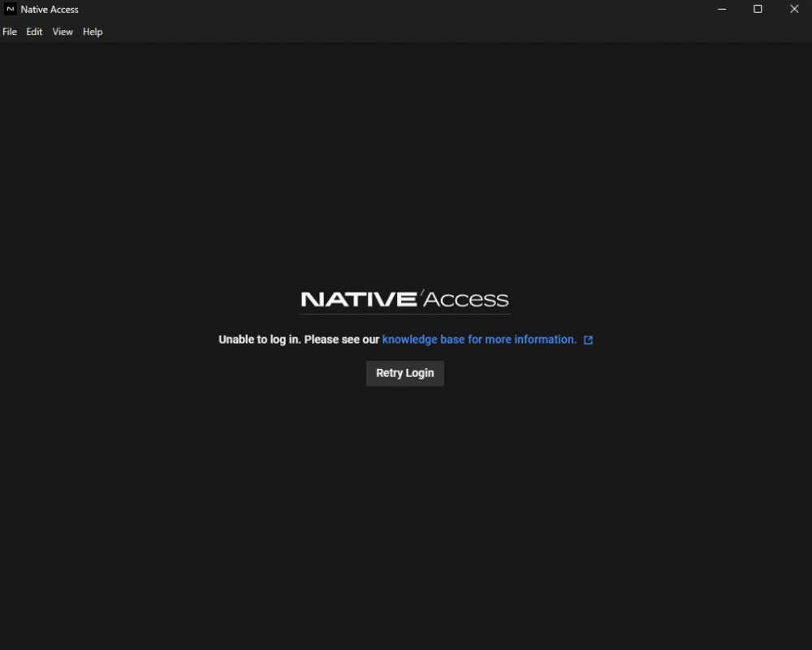
Task: Click the Retry Login button
Action: point(405,373)
